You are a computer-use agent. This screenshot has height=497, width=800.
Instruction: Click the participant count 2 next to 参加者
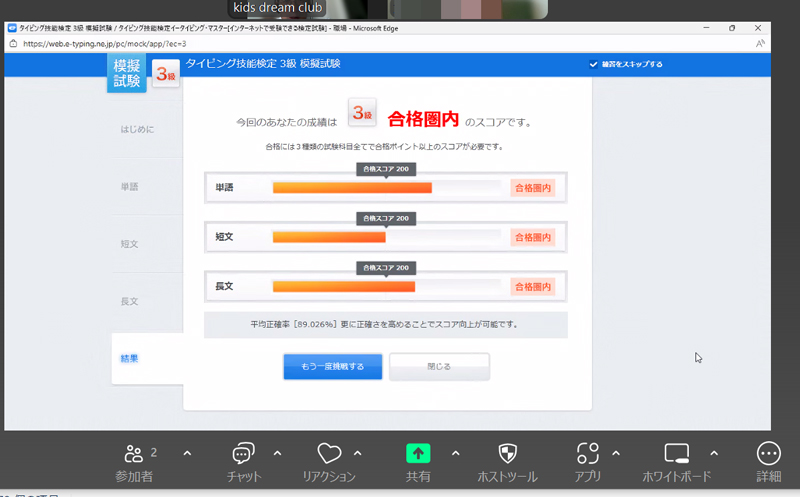coord(154,453)
